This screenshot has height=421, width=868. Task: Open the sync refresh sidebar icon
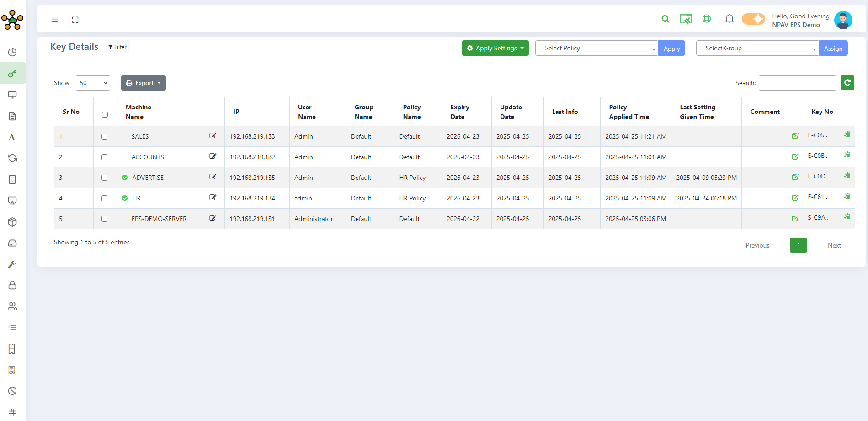[x=12, y=158]
